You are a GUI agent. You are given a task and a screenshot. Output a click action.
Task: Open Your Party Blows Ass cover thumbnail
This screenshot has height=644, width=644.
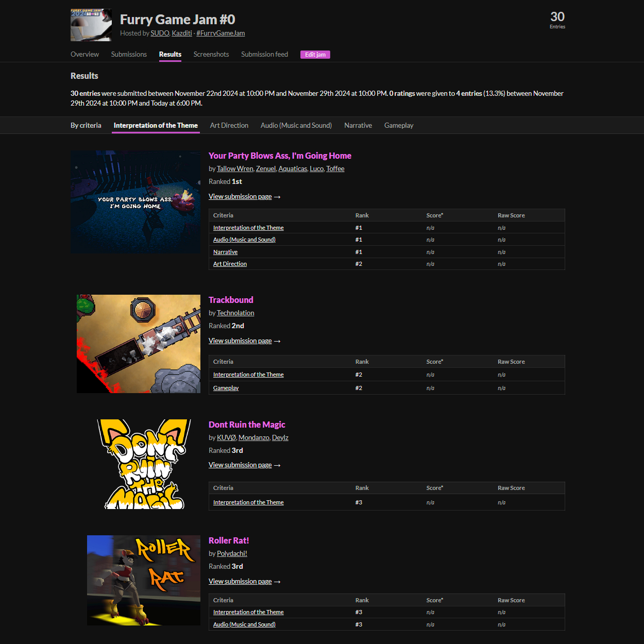(135, 201)
